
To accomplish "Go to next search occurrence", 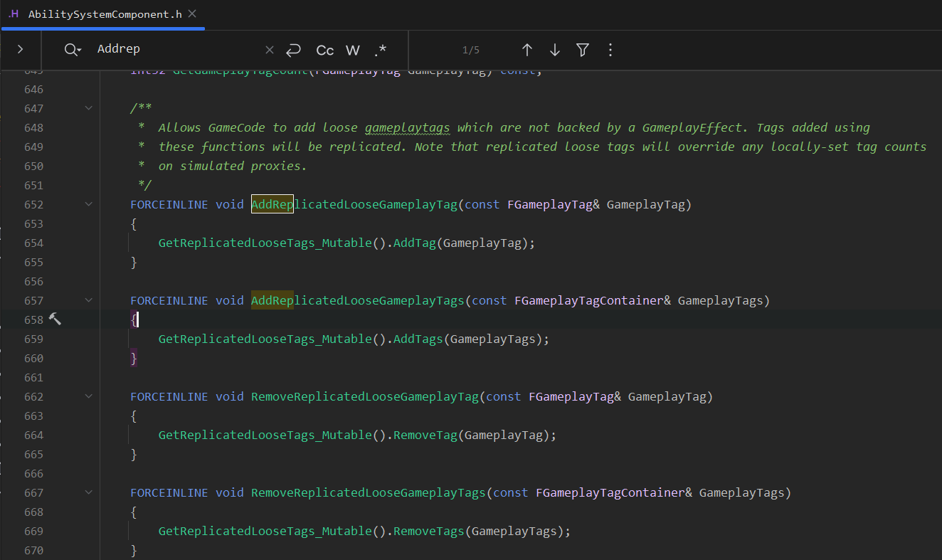I will click(555, 50).
